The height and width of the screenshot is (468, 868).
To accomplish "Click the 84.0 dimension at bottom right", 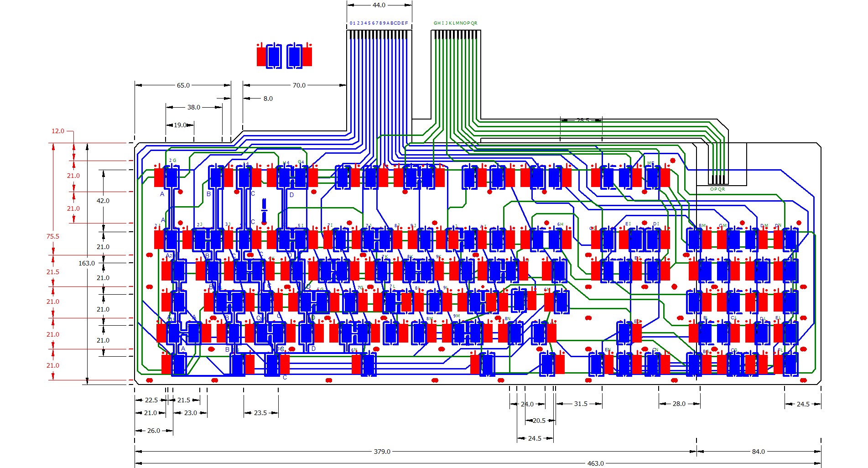I will click(x=758, y=452).
